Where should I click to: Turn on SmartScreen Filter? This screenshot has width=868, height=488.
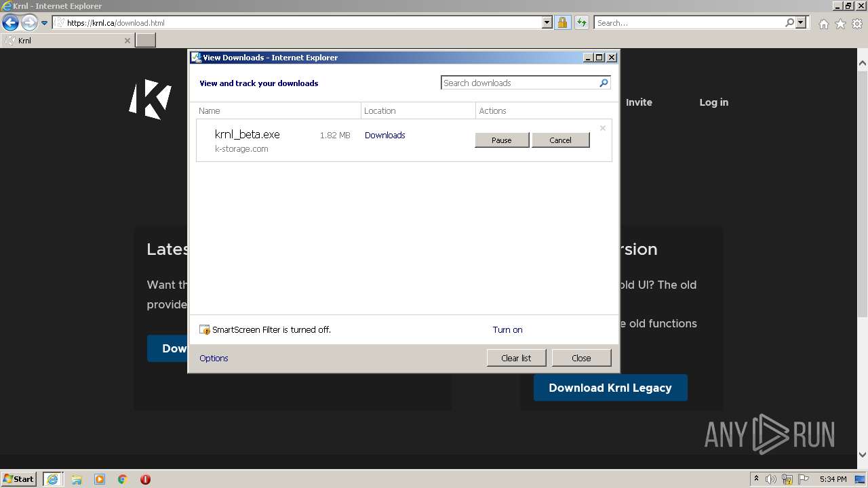(x=507, y=329)
